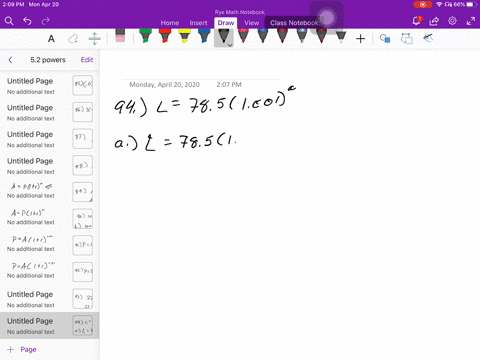Select the gray pencil at end of pens
The height and width of the screenshot is (360, 480).
point(341,36)
